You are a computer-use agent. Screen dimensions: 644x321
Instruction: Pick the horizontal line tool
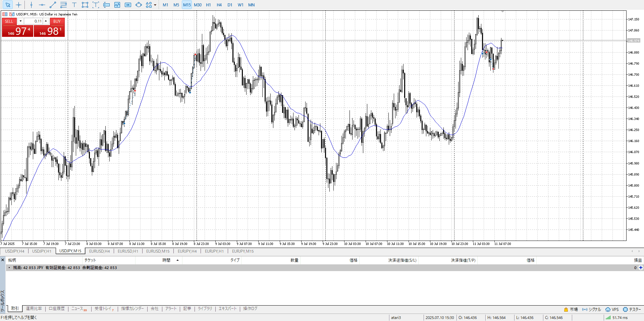click(x=42, y=5)
